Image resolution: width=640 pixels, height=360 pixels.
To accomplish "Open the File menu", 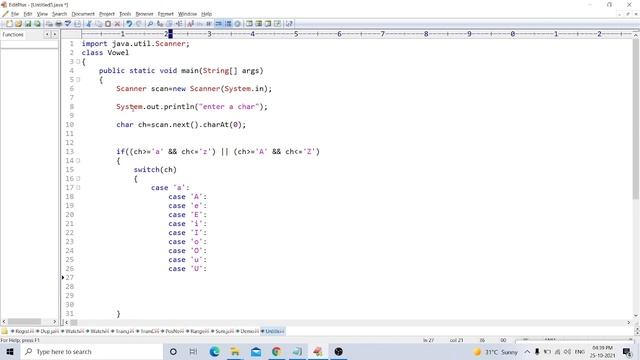I will [x=15, y=14].
